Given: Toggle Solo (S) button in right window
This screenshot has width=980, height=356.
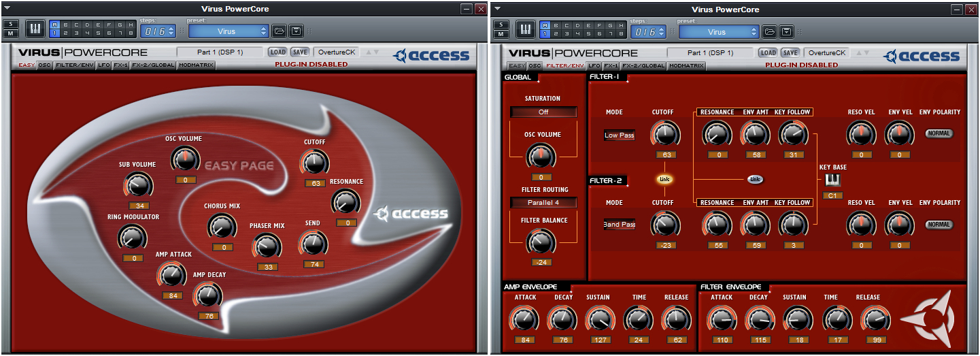Looking at the screenshot, I should (x=501, y=25).
